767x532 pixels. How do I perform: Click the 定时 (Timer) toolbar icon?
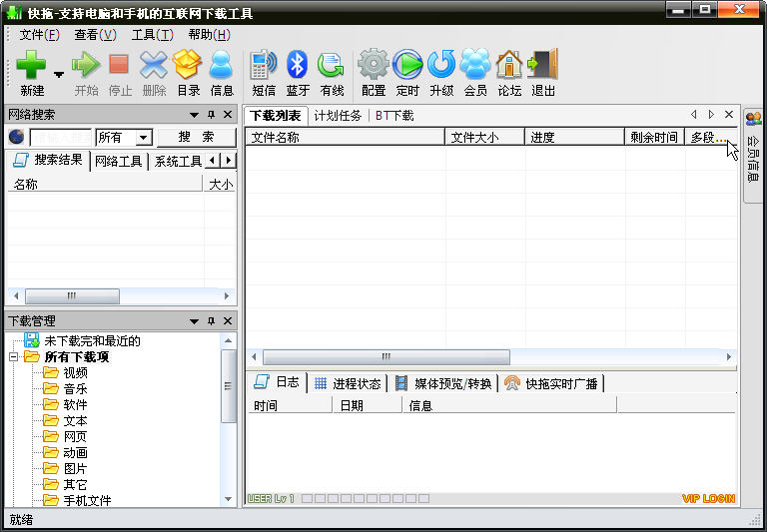(x=407, y=66)
